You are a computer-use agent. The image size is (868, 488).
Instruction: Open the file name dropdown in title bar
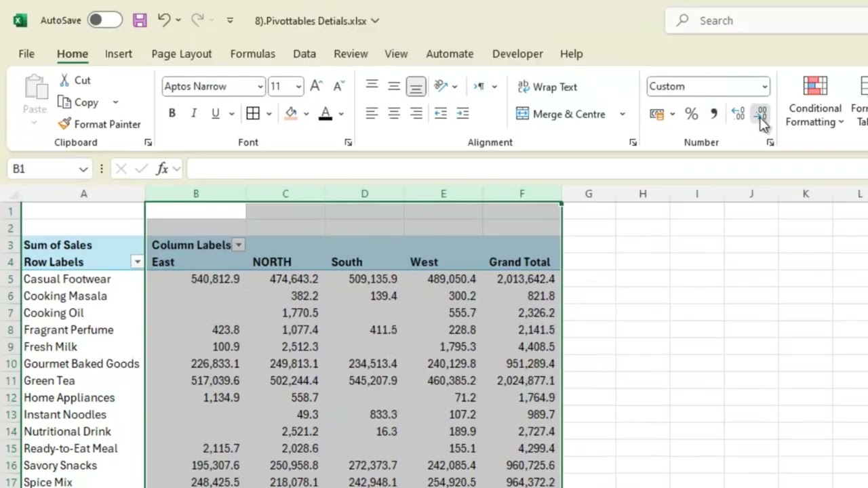pos(376,21)
